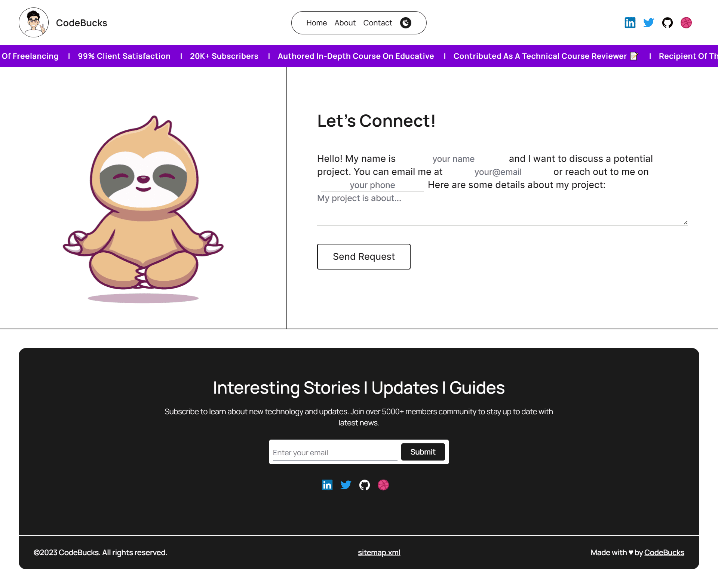Click the footer LinkedIn icon
Screen dimensions: 718x588
click(327, 485)
